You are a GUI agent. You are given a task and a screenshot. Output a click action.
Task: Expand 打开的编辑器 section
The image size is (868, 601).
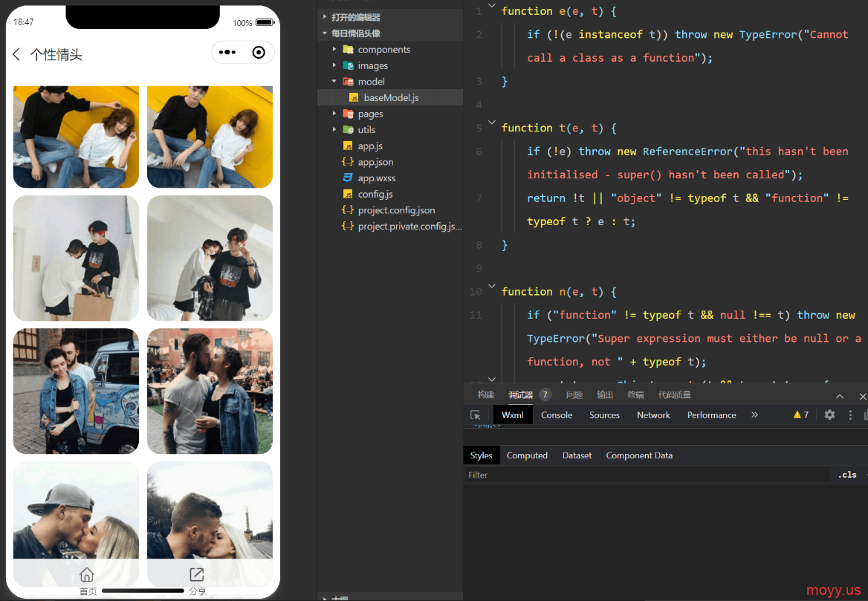coord(325,17)
